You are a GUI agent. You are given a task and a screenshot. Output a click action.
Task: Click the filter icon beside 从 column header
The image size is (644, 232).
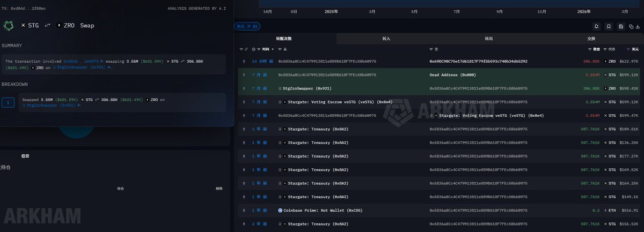[280, 49]
